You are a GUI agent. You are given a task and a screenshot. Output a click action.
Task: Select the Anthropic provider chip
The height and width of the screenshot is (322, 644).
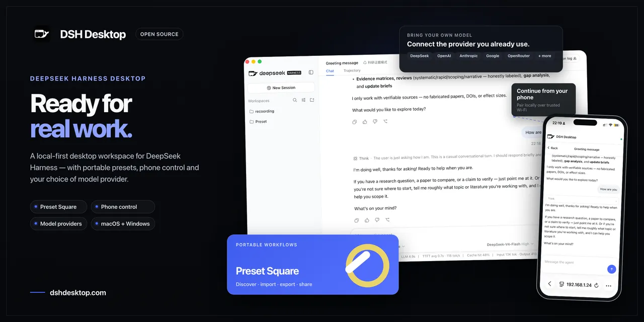[x=468, y=56]
